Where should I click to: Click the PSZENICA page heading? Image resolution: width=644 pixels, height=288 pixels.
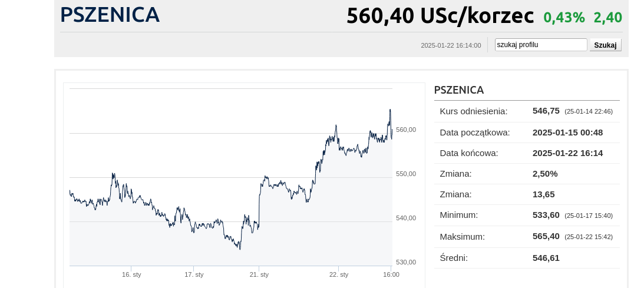[x=110, y=15]
